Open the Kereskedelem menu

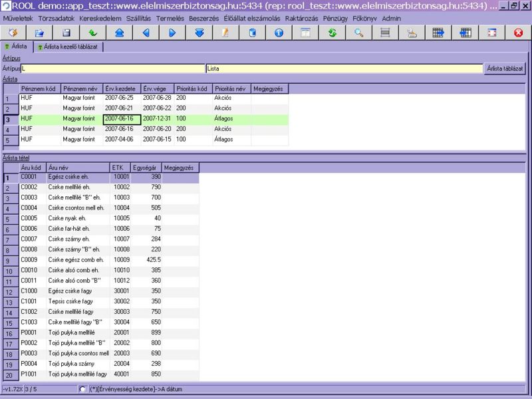pyautogui.click(x=100, y=19)
